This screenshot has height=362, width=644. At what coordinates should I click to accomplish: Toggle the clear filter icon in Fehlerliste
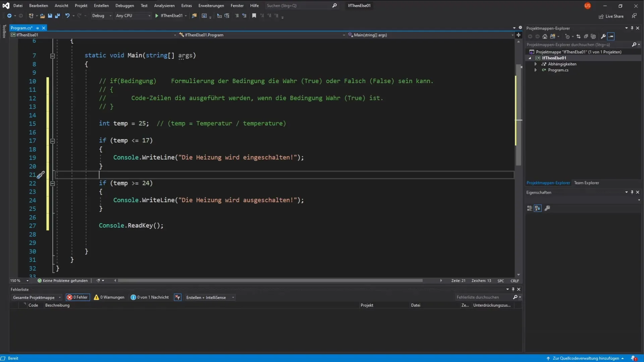(x=178, y=297)
